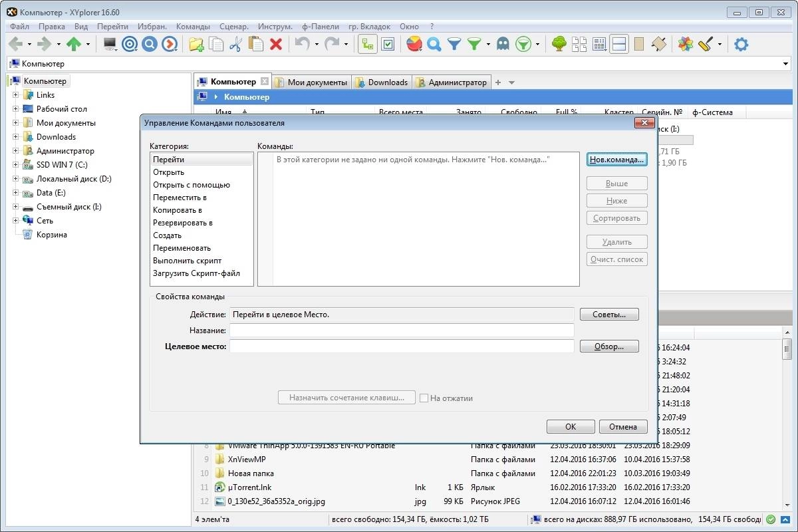Click the Целевое место input field
The image size is (798, 532).
point(402,346)
